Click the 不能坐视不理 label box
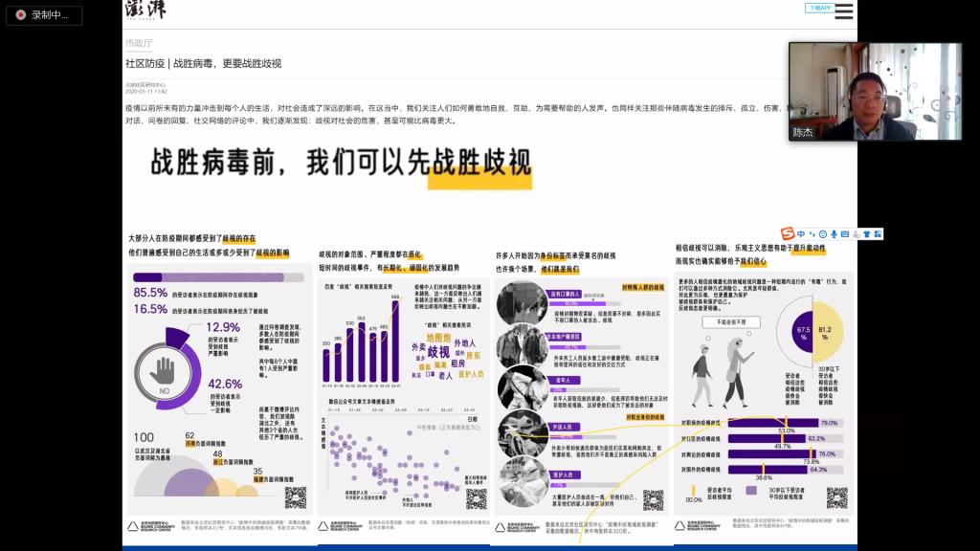Screen dimensions: 980x551 (726, 322)
